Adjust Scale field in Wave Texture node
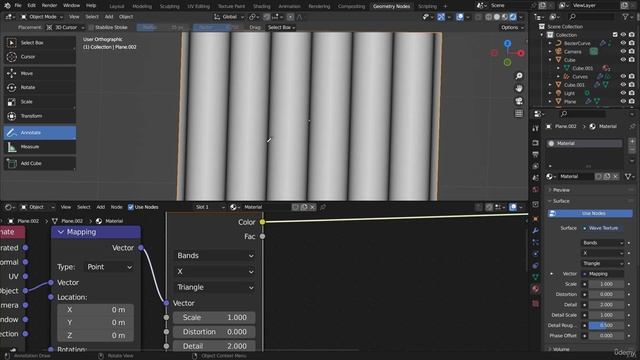The image size is (640, 360). coord(214,318)
